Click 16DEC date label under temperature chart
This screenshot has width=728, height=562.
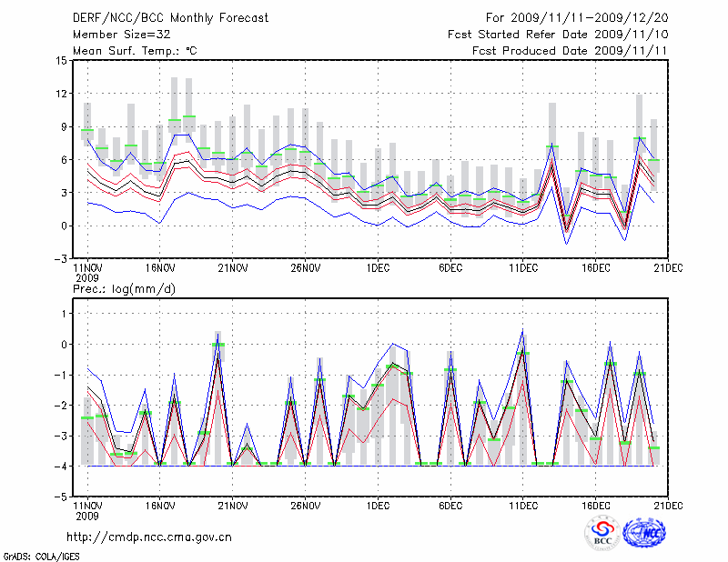coord(596,269)
